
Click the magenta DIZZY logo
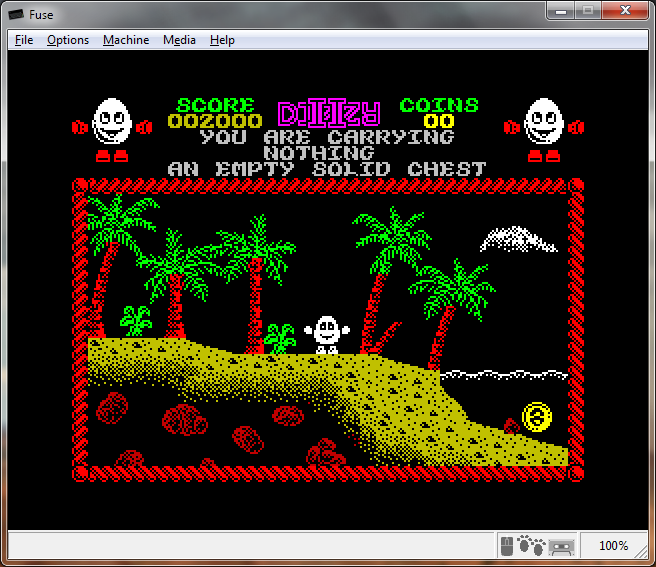tap(329, 113)
